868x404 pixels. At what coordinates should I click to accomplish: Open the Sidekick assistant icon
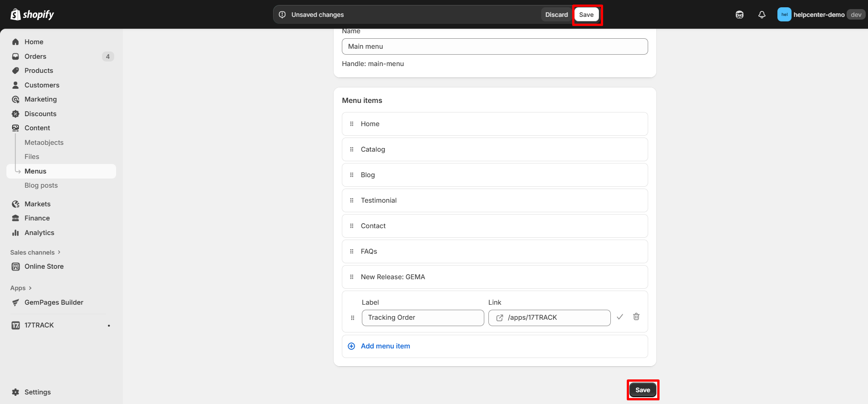tap(739, 15)
